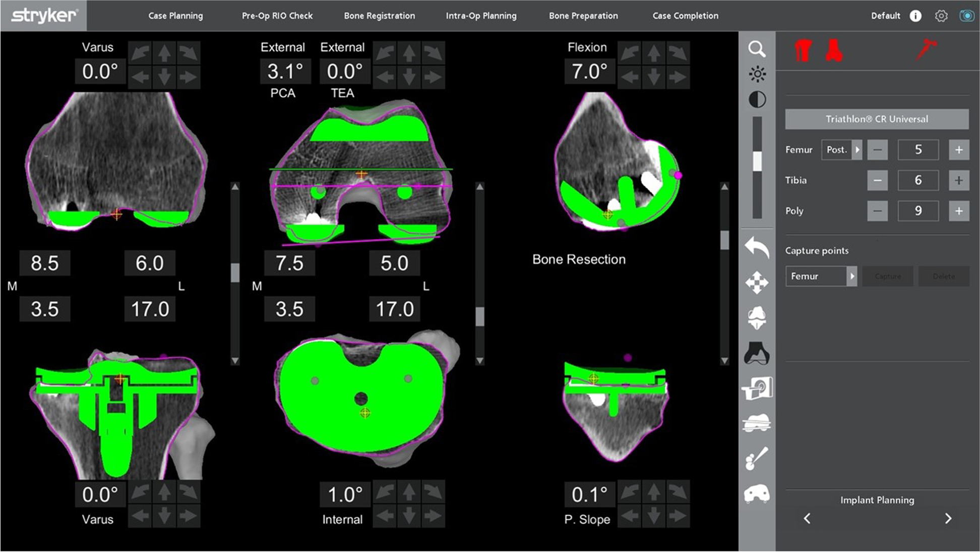Increase Poly thickness with plus button
The image size is (980, 552).
959,211
